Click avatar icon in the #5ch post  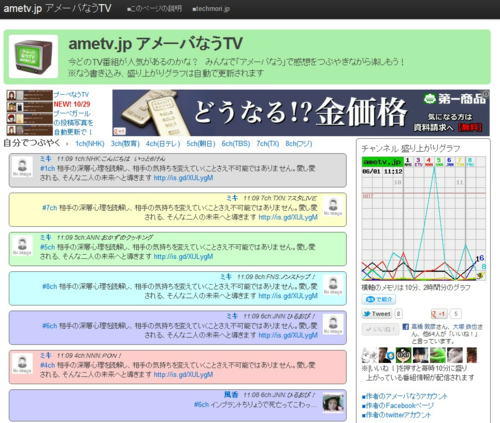pos(22,245)
